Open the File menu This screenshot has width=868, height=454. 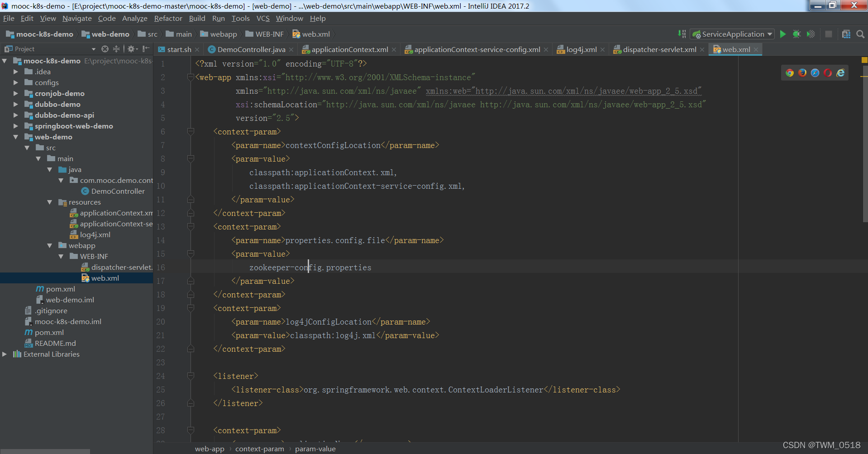[x=9, y=19]
